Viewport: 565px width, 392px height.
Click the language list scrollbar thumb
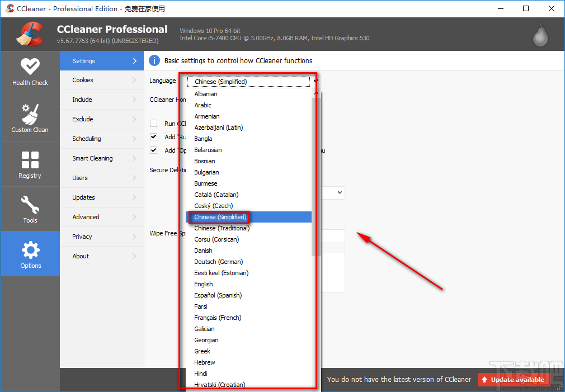(x=316, y=177)
